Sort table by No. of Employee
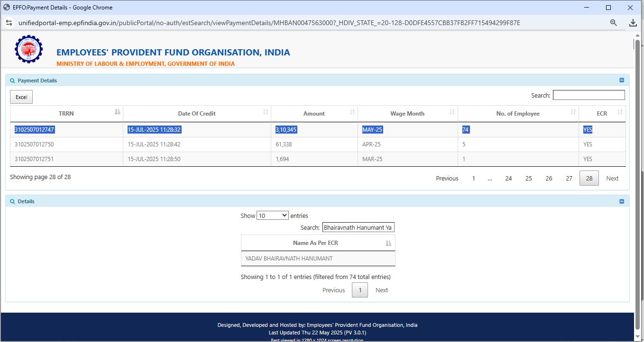644x342 pixels. pyautogui.click(x=518, y=114)
